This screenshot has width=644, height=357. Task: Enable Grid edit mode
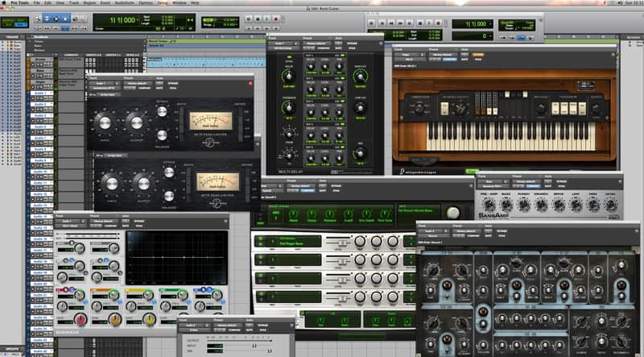21,25
